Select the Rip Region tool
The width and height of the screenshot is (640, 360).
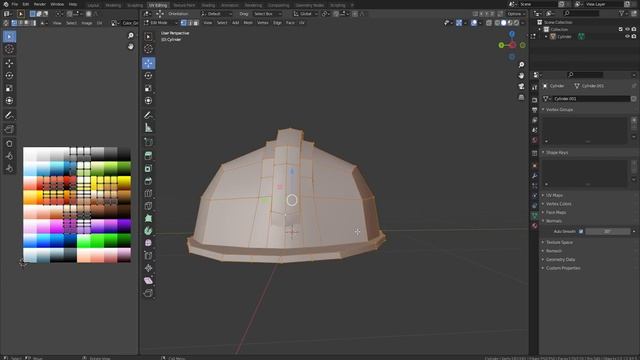149,293
